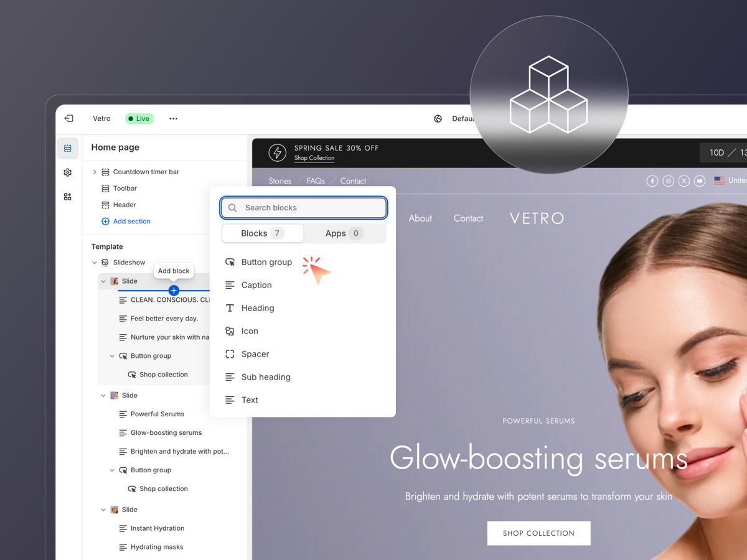Collapse first slide's Button group
The width and height of the screenshot is (747, 560).
(x=112, y=356)
